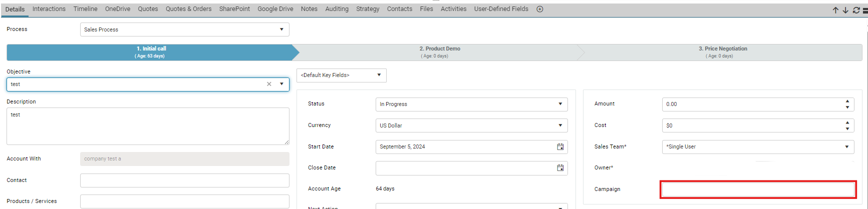Clear the Objective field with X icon
Viewport: 868px width, 209px height.
coord(269,84)
